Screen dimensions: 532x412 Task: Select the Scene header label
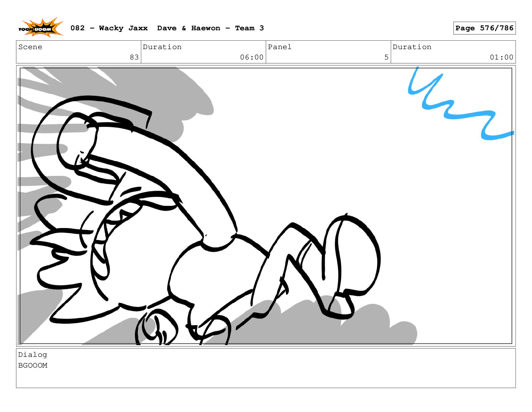pyautogui.click(x=30, y=47)
